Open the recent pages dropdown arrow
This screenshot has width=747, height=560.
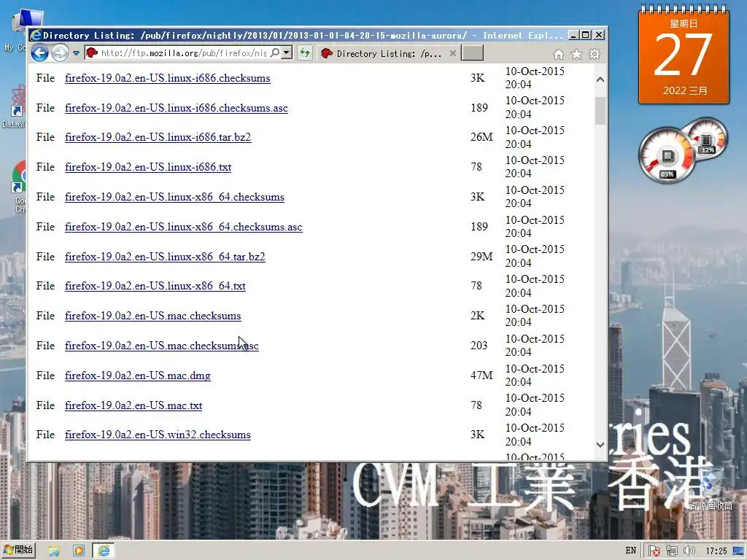[x=76, y=52]
